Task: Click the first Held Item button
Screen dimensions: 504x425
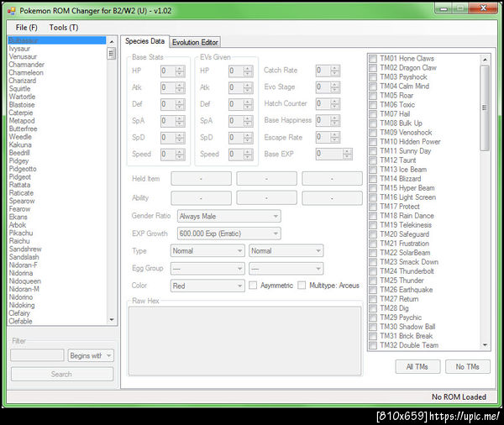Action: pyautogui.click(x=202, y=178)
